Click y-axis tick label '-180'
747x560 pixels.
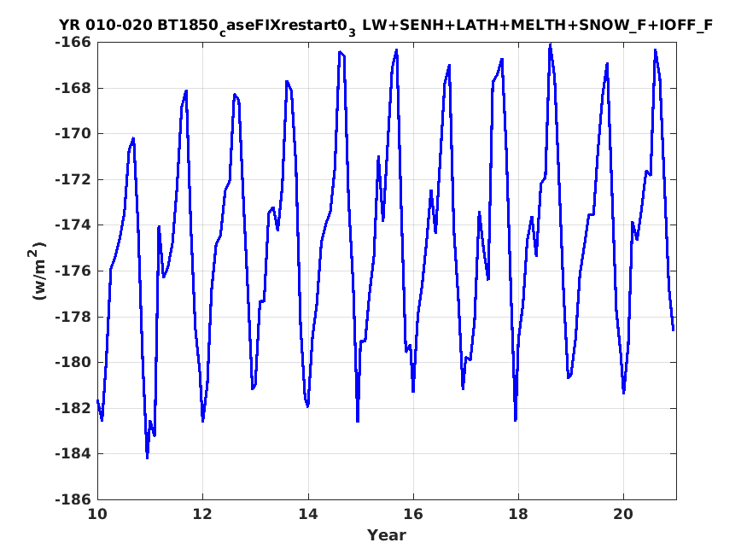pos(73,363)
